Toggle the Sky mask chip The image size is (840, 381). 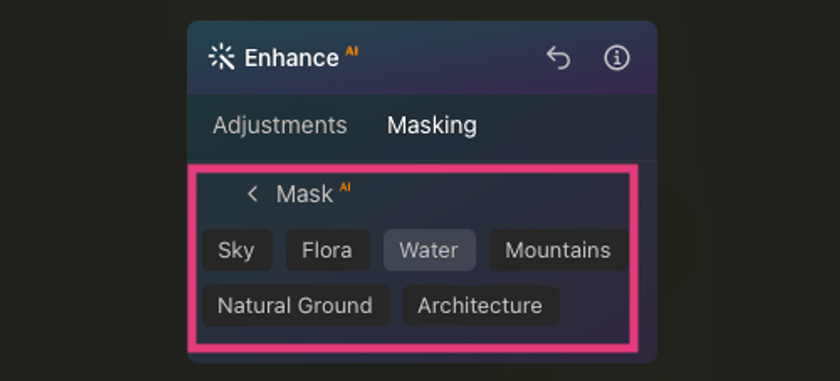[x=237, y=250]
